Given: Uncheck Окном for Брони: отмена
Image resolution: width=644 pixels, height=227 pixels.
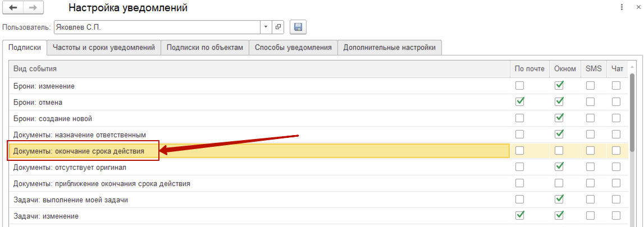Looking at the screenshot, I should click(x=559, y=102).
